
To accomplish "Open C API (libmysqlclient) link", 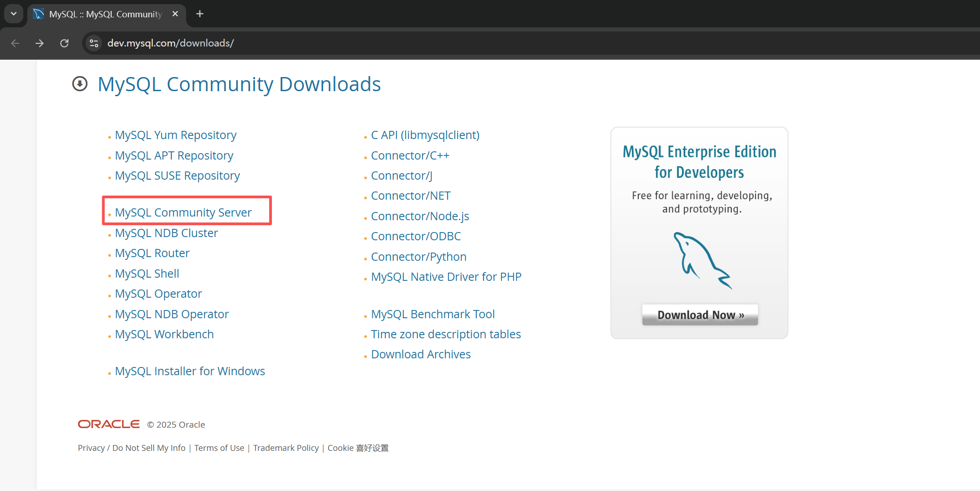I will (425, 135).
